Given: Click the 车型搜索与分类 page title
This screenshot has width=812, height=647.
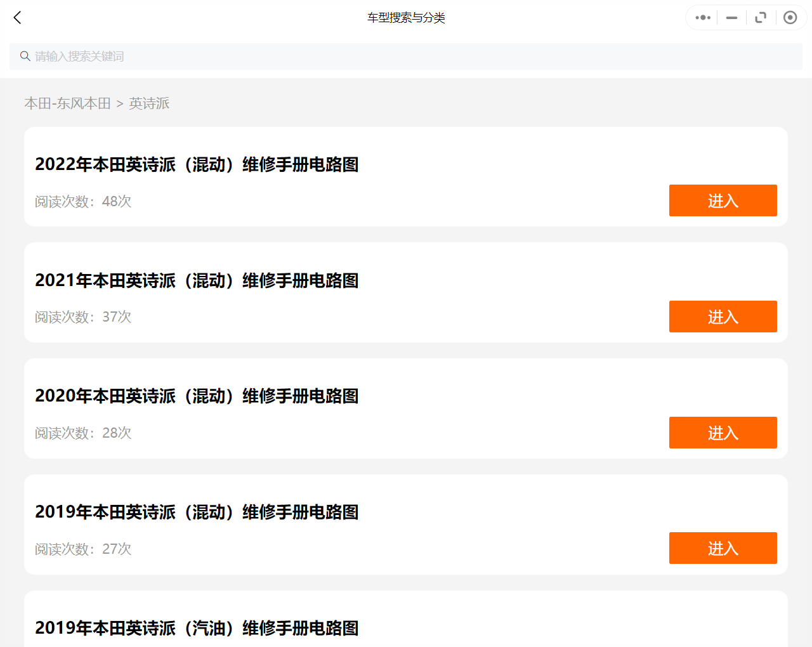Looking at the screenshot, I should point(406,18).
